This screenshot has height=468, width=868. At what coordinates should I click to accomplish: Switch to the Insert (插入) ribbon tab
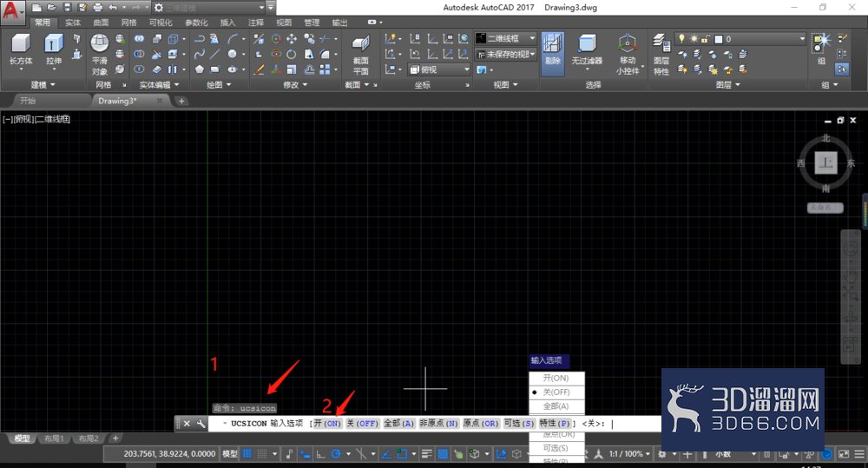coord(227,23)
